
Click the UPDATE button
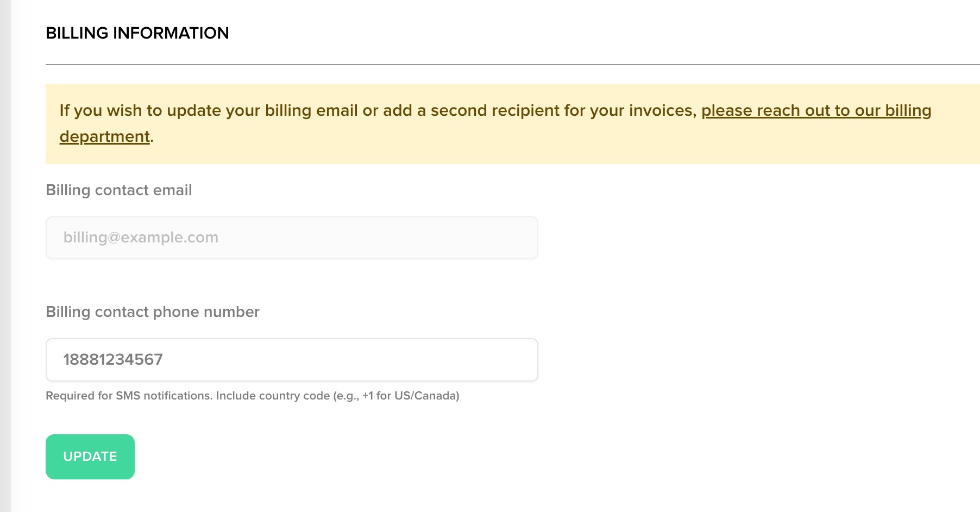click(90, 457)
